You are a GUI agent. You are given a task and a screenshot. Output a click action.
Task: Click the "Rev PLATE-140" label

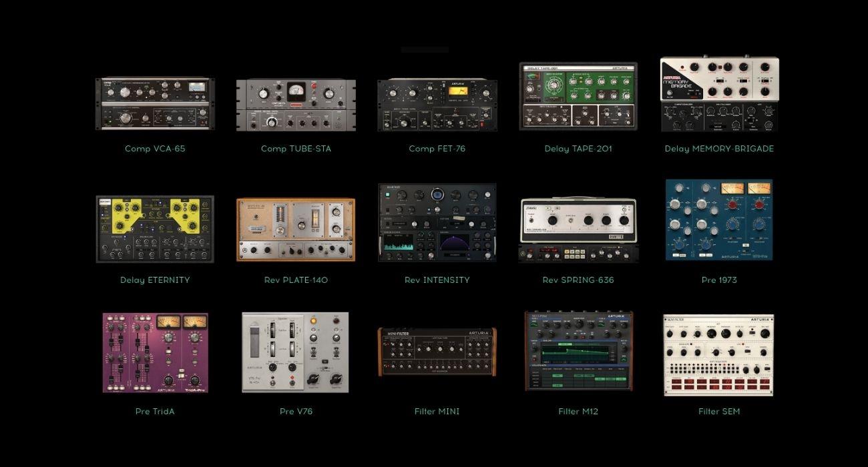[x=296, y=280]
